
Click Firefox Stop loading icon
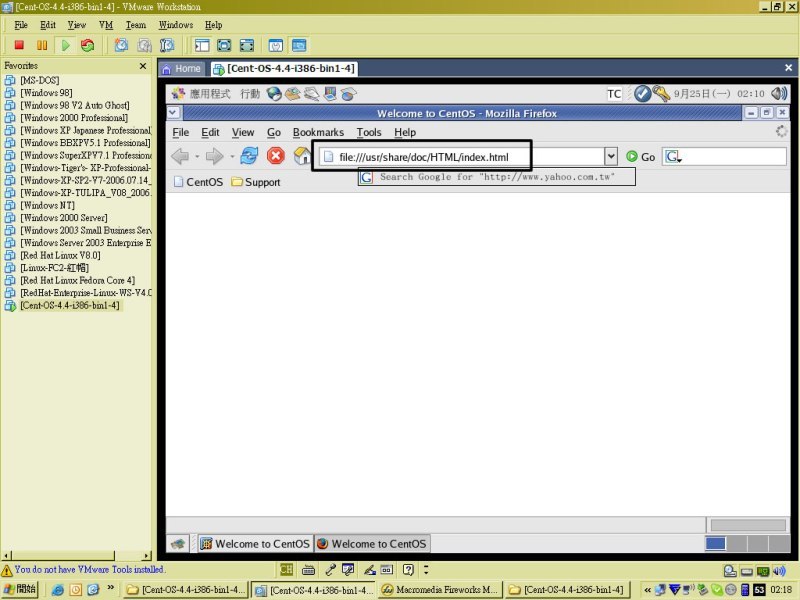[x=276, y=156]
